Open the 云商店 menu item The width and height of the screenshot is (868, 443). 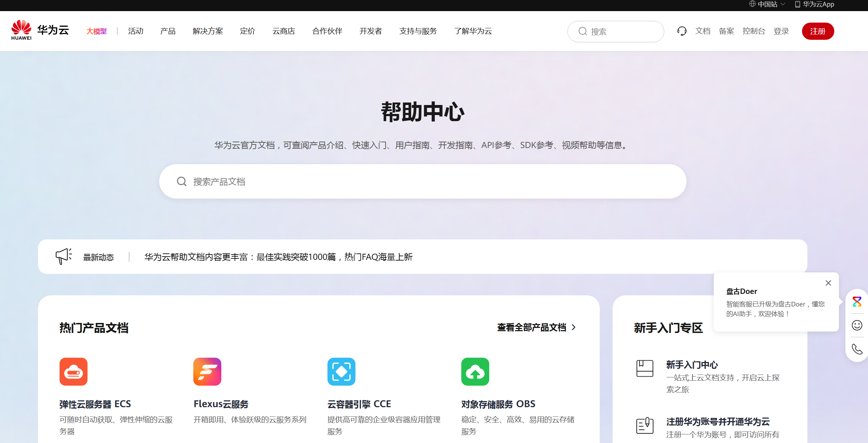click(x=284, y=31)
